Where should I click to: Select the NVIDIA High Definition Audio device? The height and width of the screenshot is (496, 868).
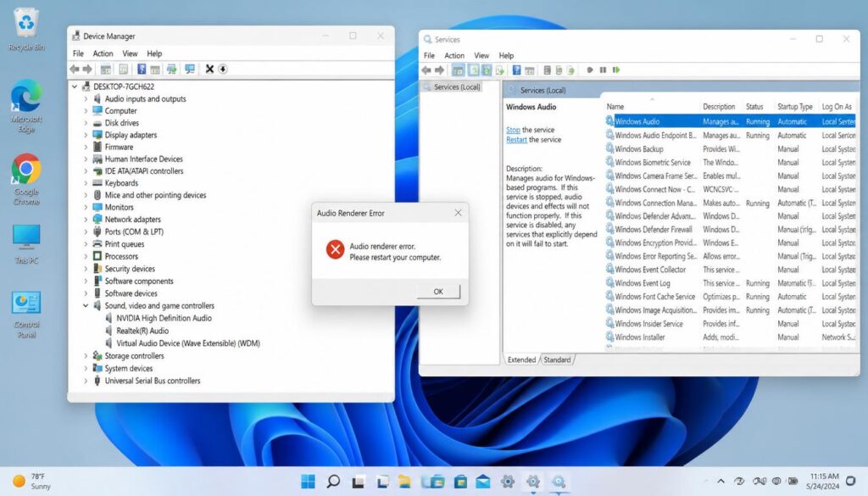click(164, 318)
